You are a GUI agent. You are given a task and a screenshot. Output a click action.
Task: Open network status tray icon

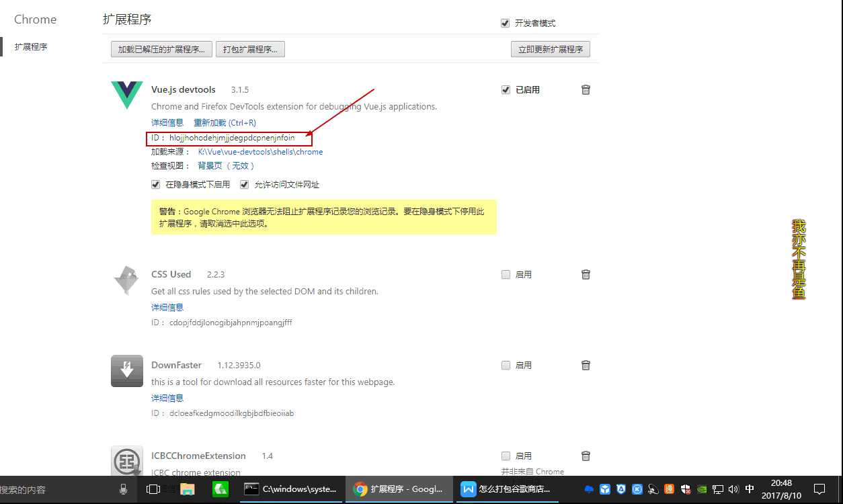tap(718, 489)
